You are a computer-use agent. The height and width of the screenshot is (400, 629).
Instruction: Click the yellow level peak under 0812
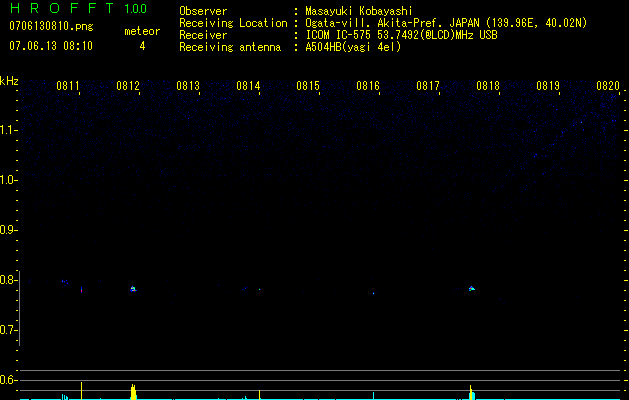[x=134, y=392]
